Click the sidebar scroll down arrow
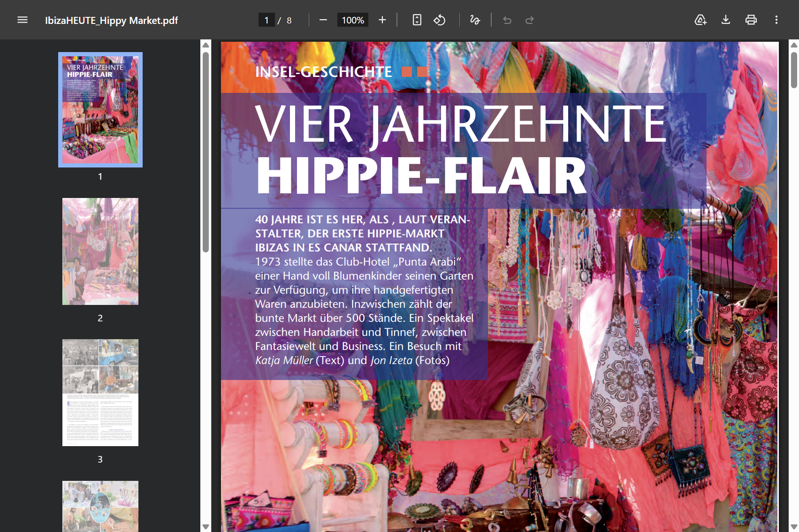Image resolution: width=799 pixels, height=532 pixels. (x=205, y=527)
